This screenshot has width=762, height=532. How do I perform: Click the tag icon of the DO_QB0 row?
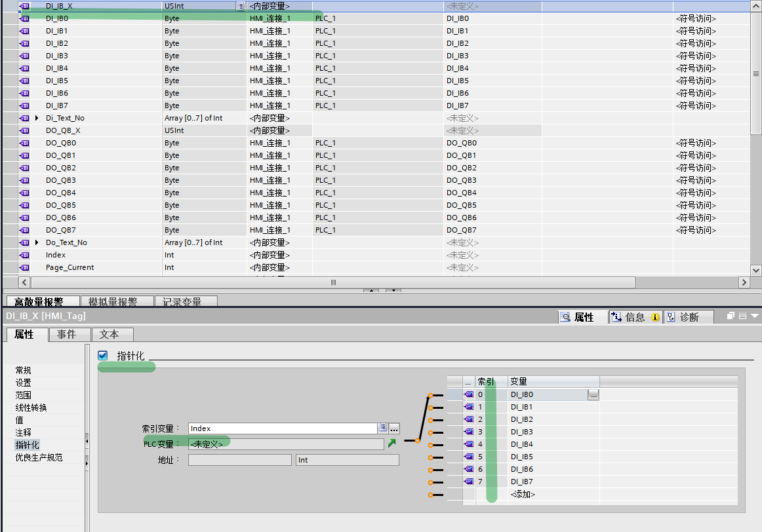click(x=24, y=143)
